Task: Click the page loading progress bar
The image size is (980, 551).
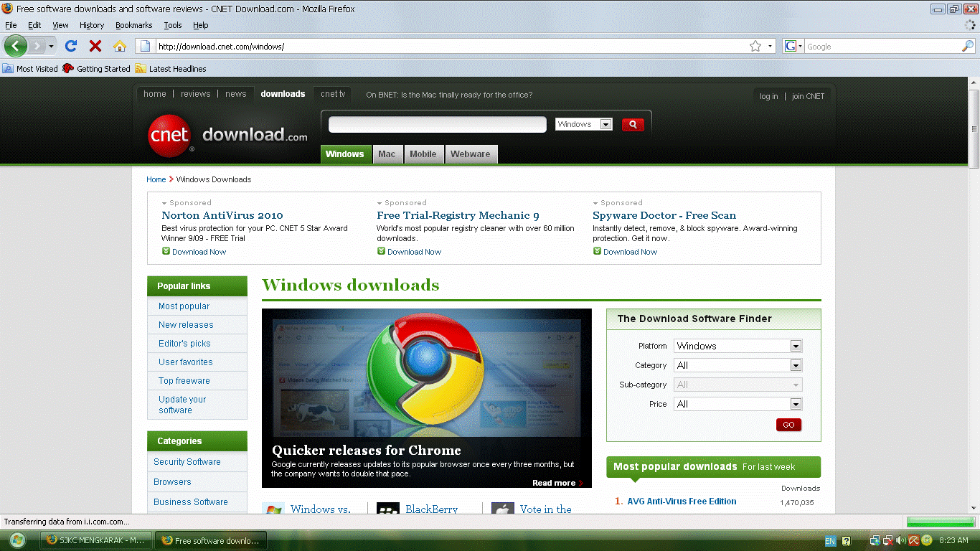Action: [x=939, y=522]
